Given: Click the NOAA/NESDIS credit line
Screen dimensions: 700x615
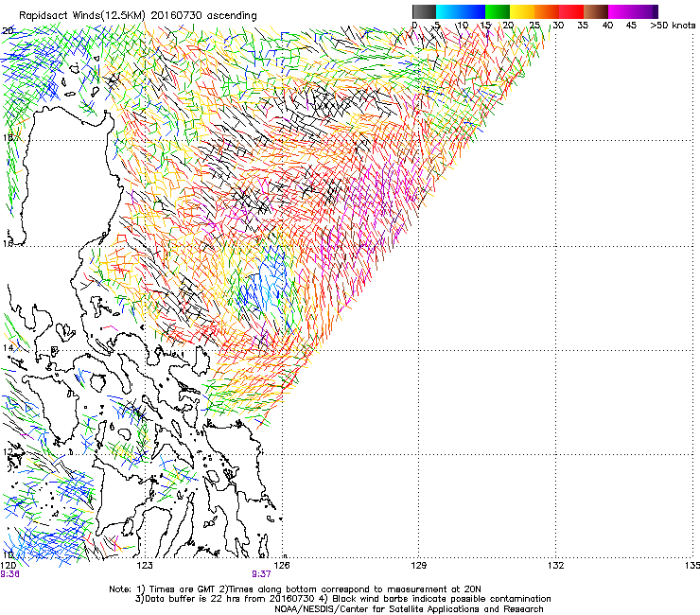Looking at the screenshot, I should (409, 609).
